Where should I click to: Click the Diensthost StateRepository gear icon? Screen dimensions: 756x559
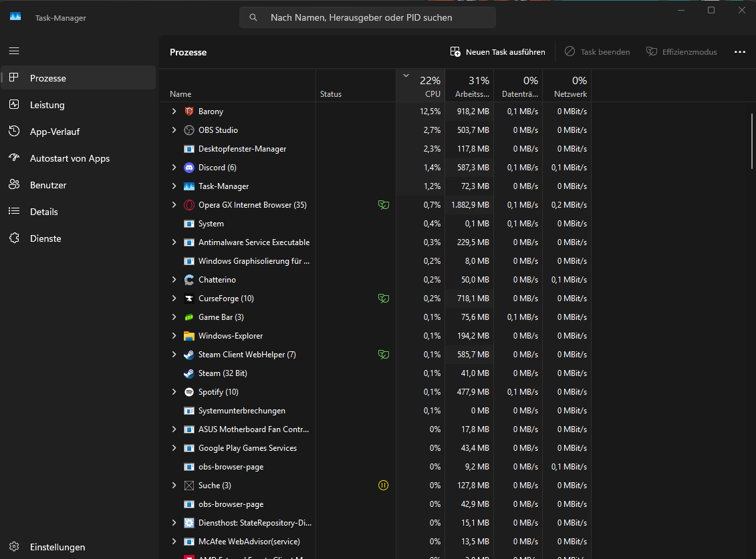click(189, 523)
